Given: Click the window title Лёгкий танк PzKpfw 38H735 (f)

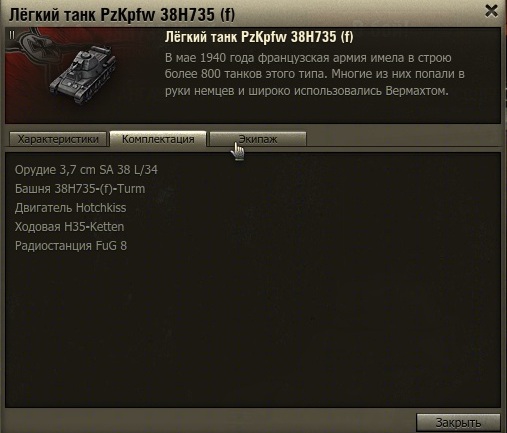Looking at the screenshot, I should [122, 15].
